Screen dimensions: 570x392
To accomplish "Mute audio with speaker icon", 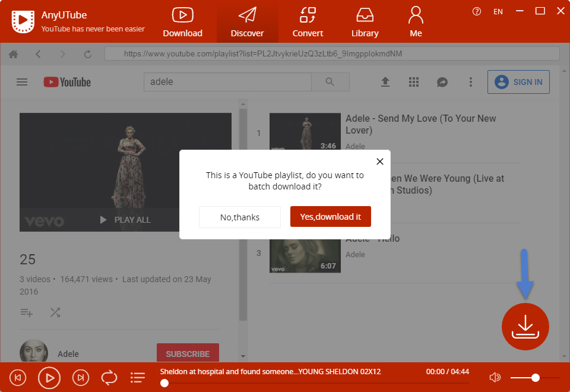I will tap(495, 378).
